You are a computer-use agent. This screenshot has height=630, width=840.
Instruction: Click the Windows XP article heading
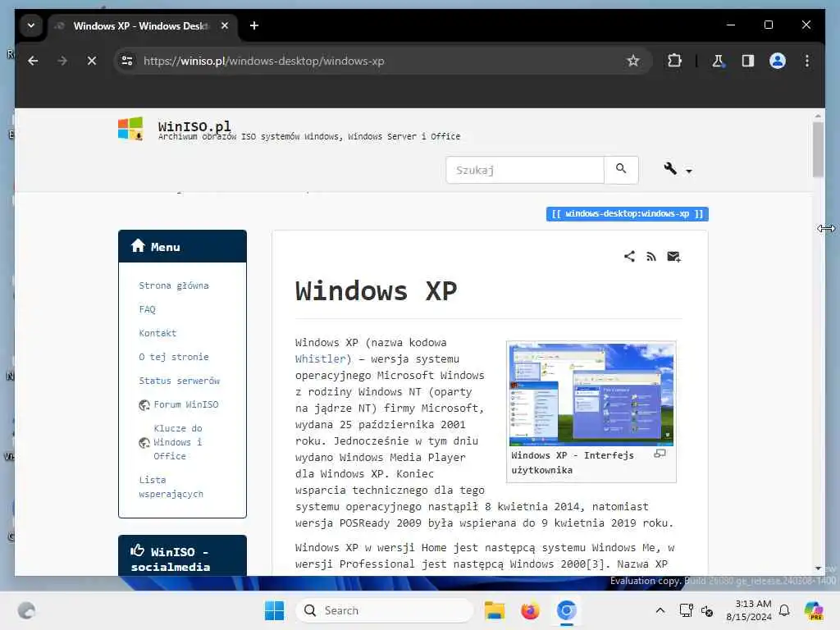[376, 292]
